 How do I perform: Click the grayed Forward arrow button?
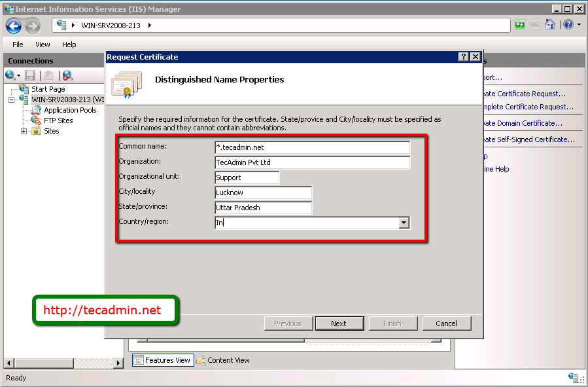click(x=33, y=26)
